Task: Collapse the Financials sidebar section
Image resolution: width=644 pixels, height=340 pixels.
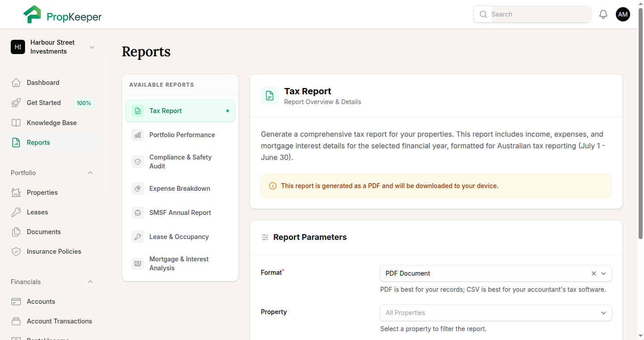Action: click(x=90, y=282)
